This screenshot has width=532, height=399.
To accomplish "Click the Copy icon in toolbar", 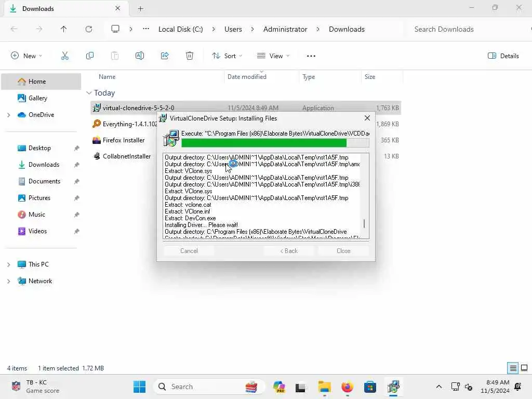I will click(89, 56).
